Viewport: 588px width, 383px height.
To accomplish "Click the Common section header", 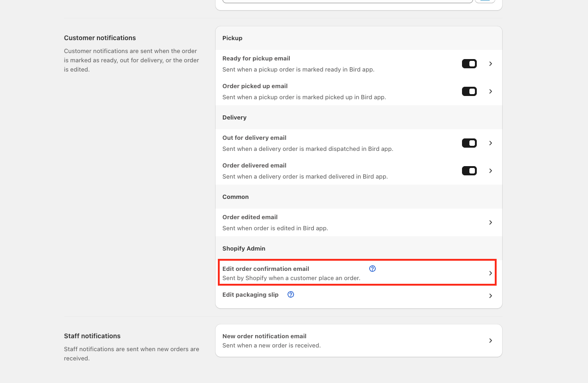I will pyautogui.click(x=235, y=197).
